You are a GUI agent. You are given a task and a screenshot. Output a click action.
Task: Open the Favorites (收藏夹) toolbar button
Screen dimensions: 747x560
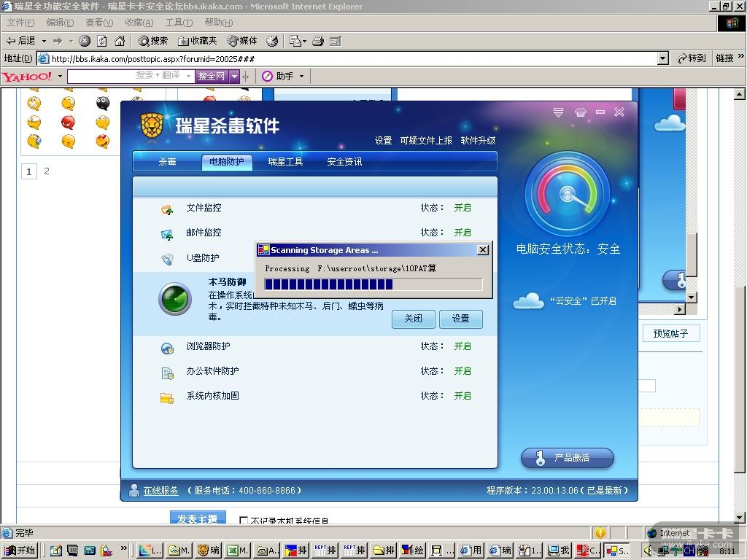198,41
